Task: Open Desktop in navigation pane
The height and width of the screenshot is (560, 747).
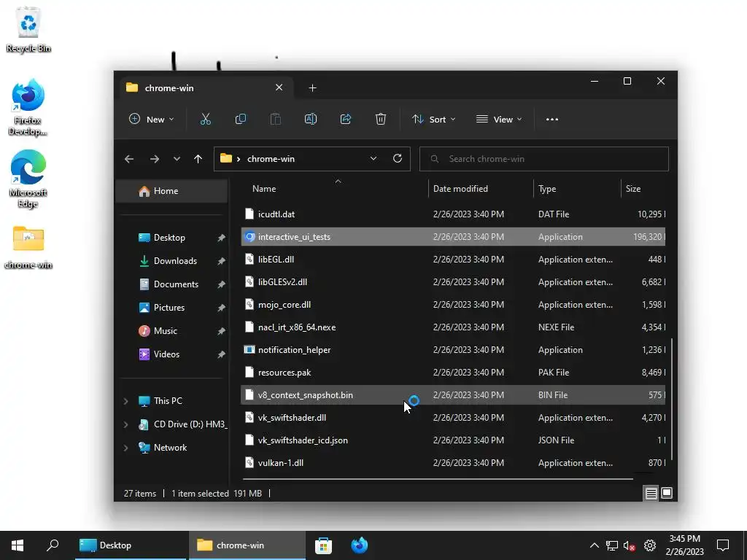Action: coord(171,238)
